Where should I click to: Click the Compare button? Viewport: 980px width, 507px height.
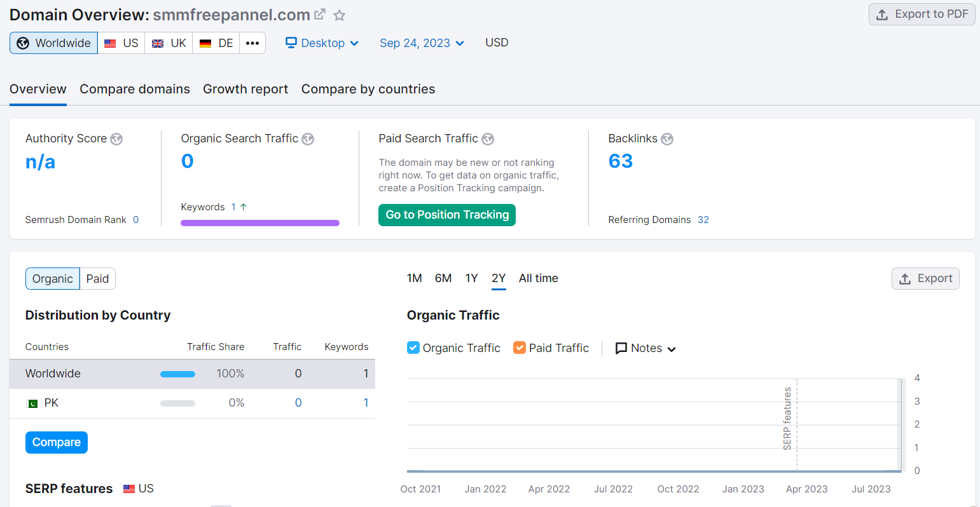[x=57, y=442]
